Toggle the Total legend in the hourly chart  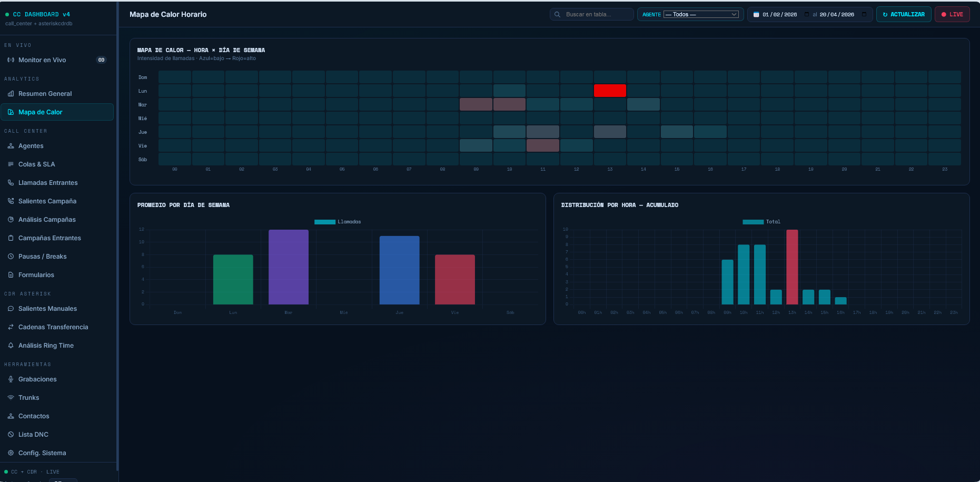point(761,222)
